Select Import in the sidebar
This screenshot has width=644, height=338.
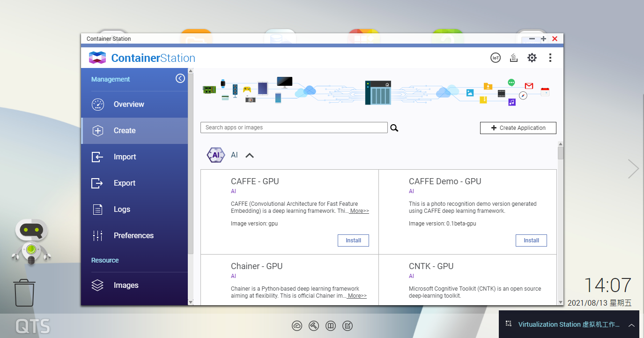pyautogui.click(x=125, y=157)
